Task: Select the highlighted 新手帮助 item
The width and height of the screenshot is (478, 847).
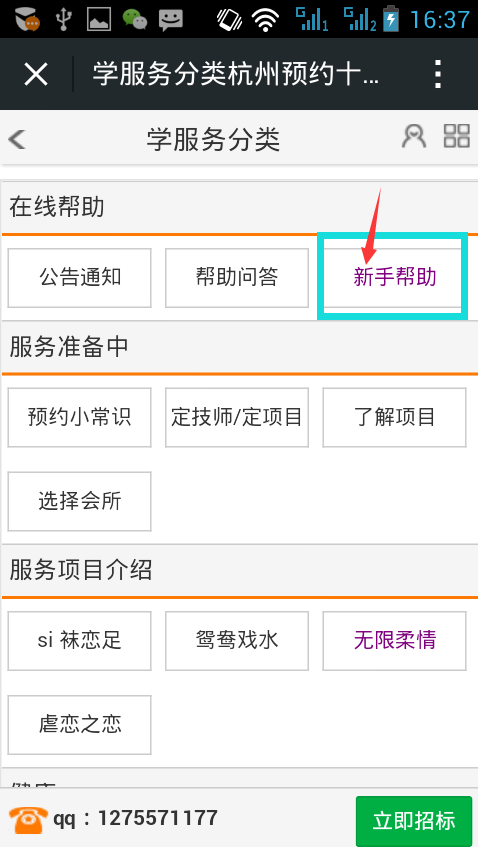Action: pos(394,278)
